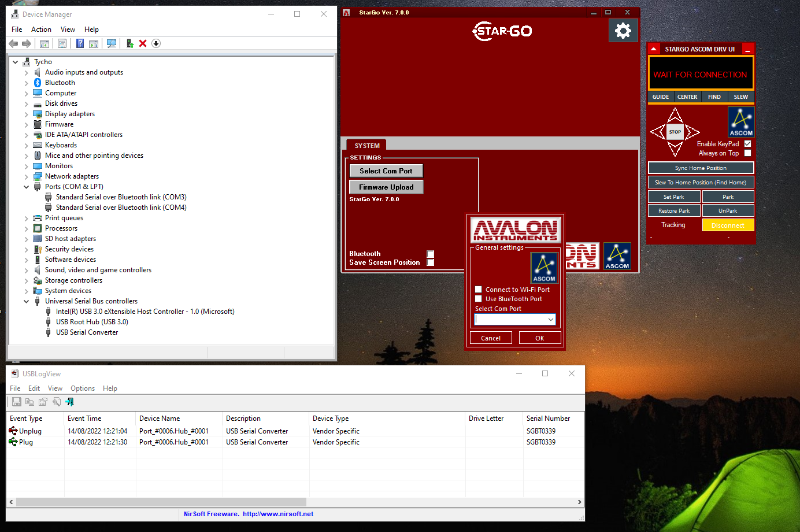This screenshot has width=800, height=532.
Task: Expand Audio inputs and outputs node
Action: [x=26, y=72]
